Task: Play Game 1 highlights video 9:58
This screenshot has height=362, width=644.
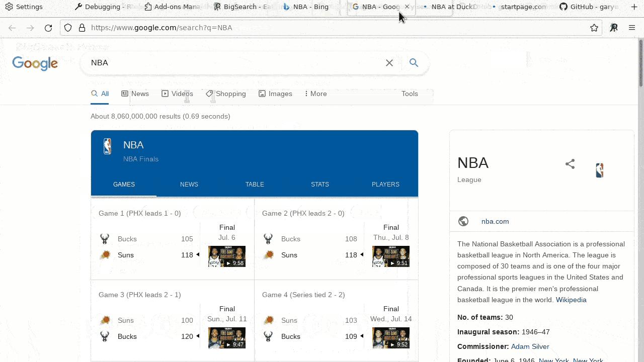Action: tap(227, 256)
